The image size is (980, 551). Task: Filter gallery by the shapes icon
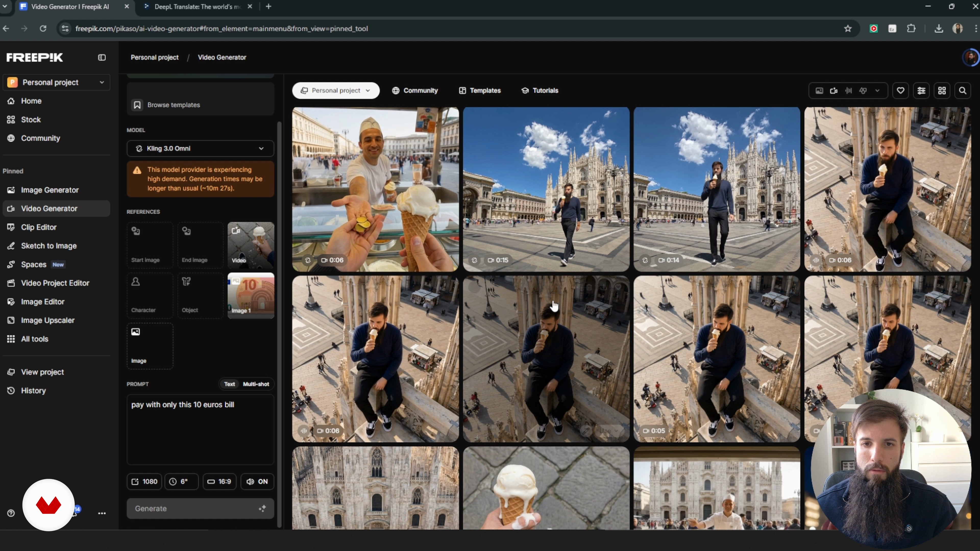[x=863, y=91]
